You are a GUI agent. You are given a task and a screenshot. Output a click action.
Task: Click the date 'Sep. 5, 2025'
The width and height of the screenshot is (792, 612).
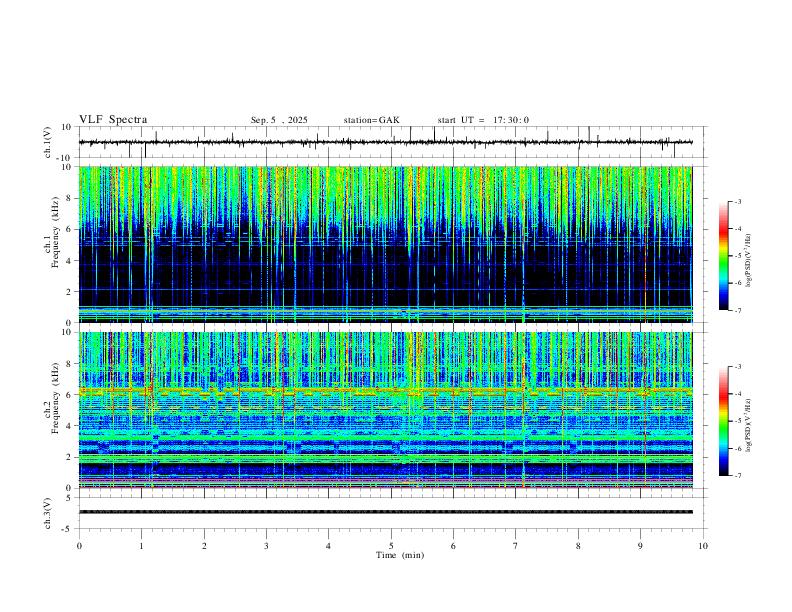(x=279, y=120)
